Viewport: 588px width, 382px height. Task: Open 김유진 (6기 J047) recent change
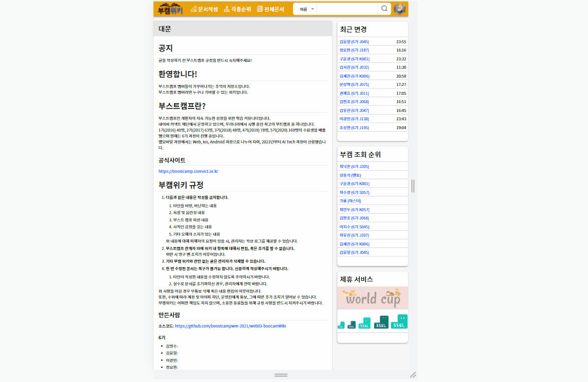pos(354,110)
